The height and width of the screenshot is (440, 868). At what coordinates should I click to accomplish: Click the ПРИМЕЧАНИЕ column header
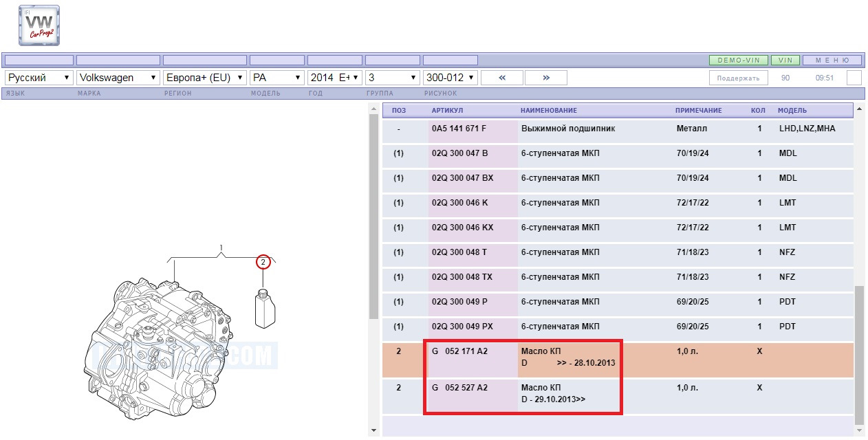click(x=699, y=111)
